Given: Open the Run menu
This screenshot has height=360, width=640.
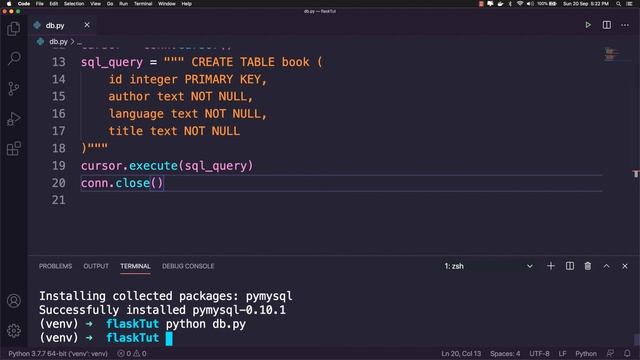Looking at the screenshot, I should coord(123,4).
